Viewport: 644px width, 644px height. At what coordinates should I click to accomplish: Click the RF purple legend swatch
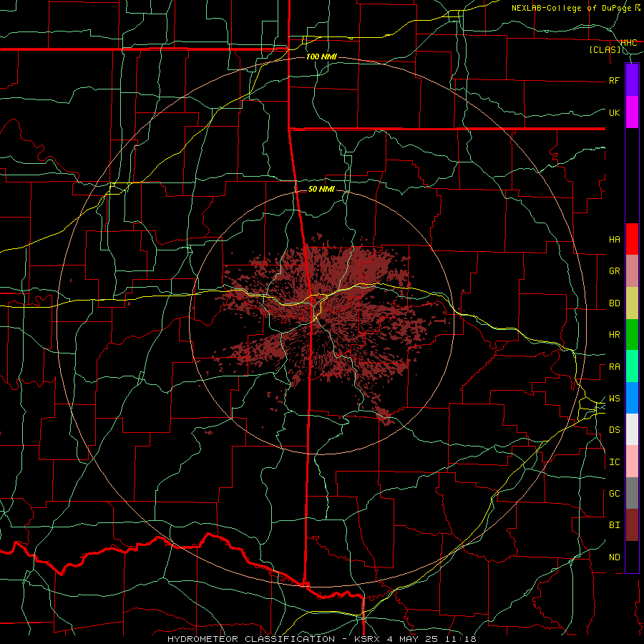pos(632,80)
